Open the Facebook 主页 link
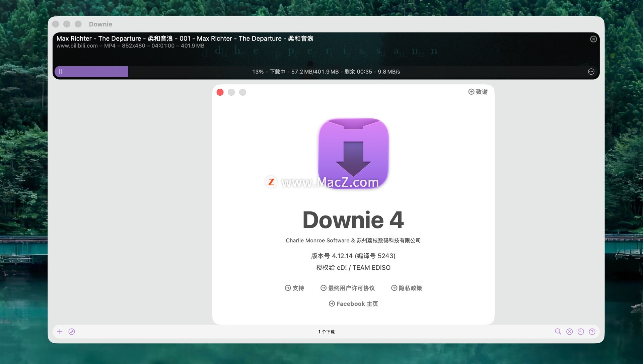The width and height of the screenshot is (643, 364). pos(353,304)
